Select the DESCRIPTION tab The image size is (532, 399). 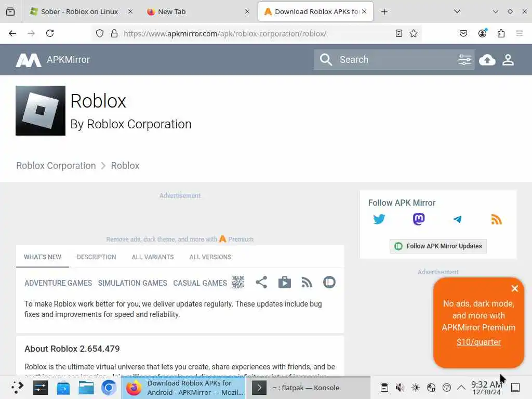(96, 257)
